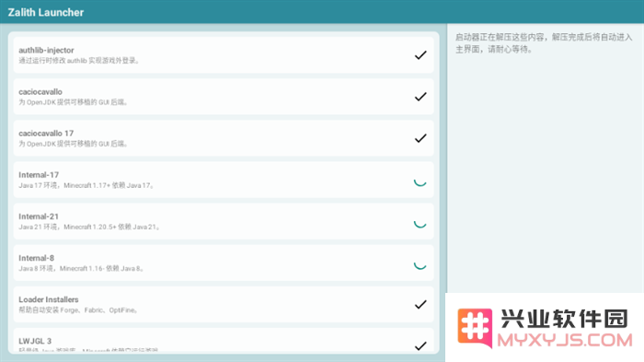The width and height of the screenshot is (644, 362).
Task: Click the extraction notice text on right panel
Action: (544, 43)
